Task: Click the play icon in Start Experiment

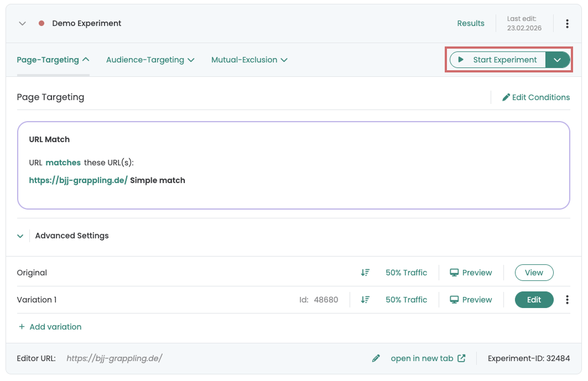Action: click(x=461, y=60)
